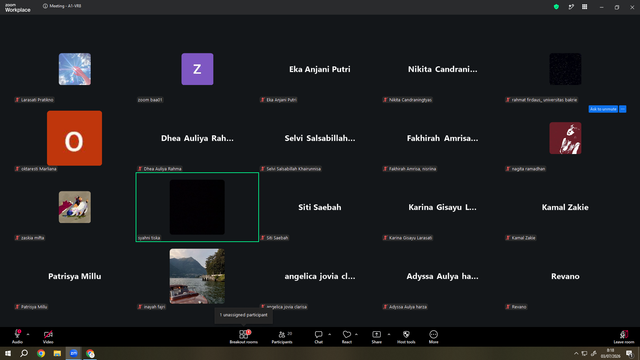Click Fakhirah Amrisa... name tile
The image size is (640, 360).
click(442, 138)
